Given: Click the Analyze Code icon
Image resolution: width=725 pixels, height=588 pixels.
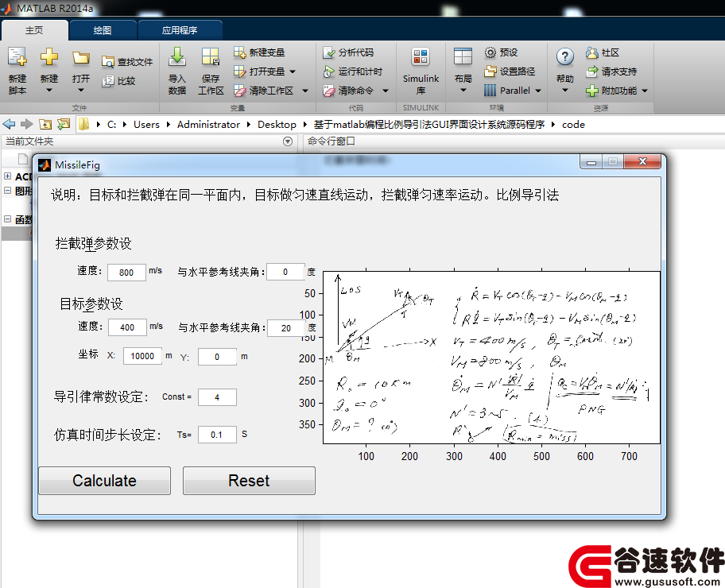Looking at the screenshot, I should point(328,52).
